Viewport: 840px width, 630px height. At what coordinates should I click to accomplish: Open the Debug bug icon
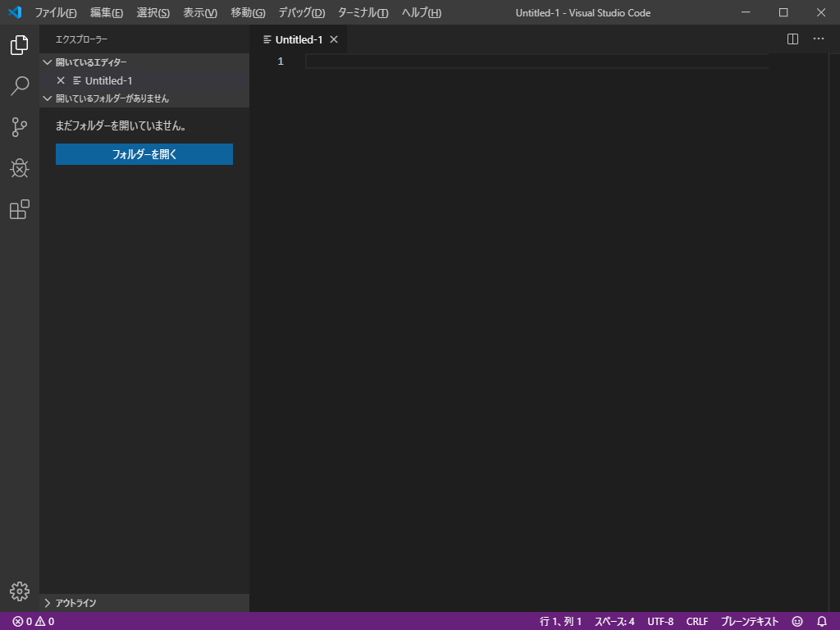click(20, 168)
